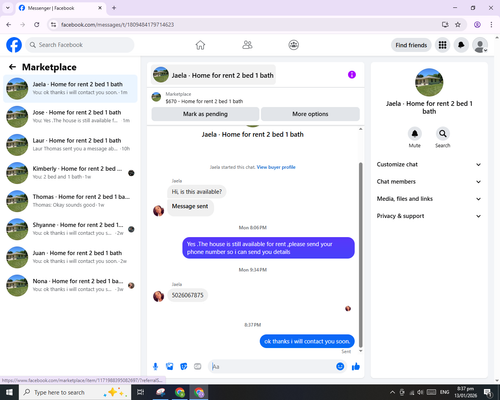The image size is (500, 400).
Task: Open Chrome three-dot menu
Action: [491, 24]
